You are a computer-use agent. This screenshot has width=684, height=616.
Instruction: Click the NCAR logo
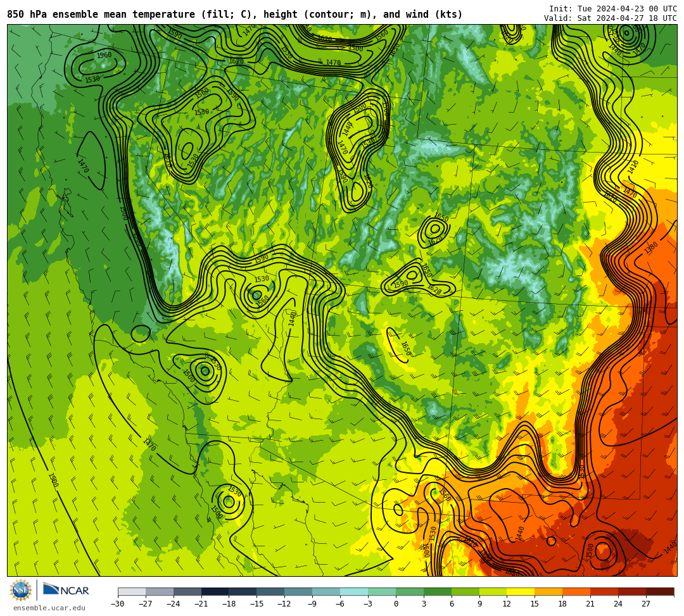[x=66, y=591]
